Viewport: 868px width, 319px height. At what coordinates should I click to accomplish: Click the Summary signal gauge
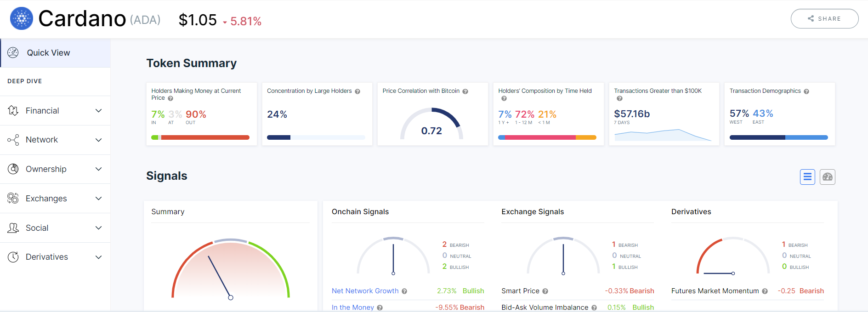[x=231, y=268]
